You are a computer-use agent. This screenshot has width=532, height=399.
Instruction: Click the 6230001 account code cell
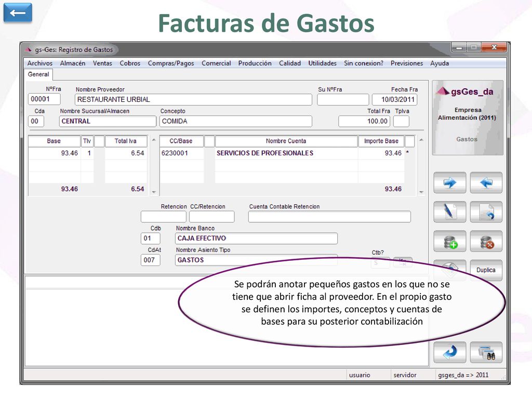[181, 153]
